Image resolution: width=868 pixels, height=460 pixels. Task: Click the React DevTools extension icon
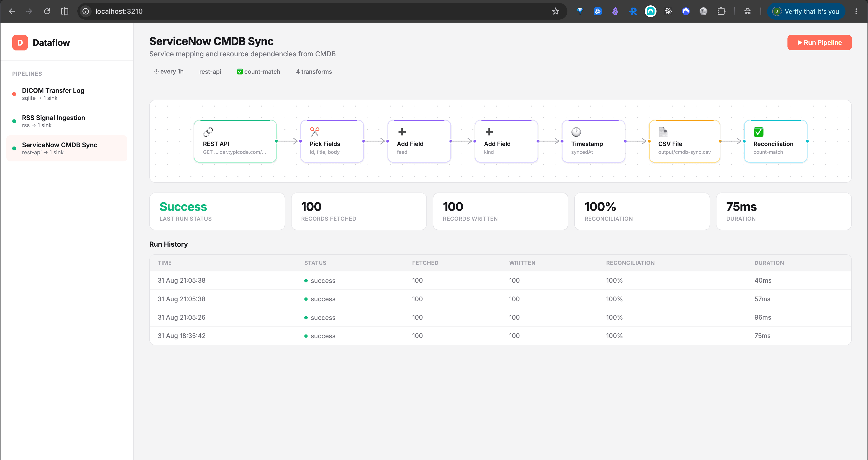(668, 11)
